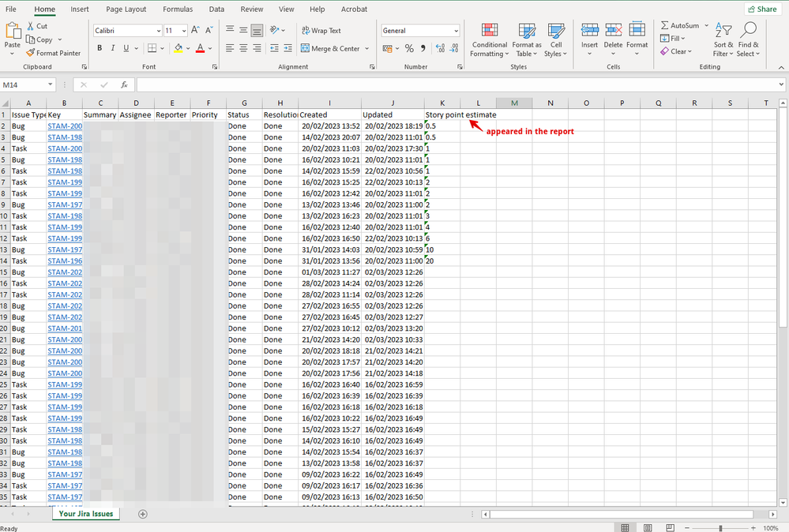
Task: Click Merge & Center button
Action: coord(330,48)
